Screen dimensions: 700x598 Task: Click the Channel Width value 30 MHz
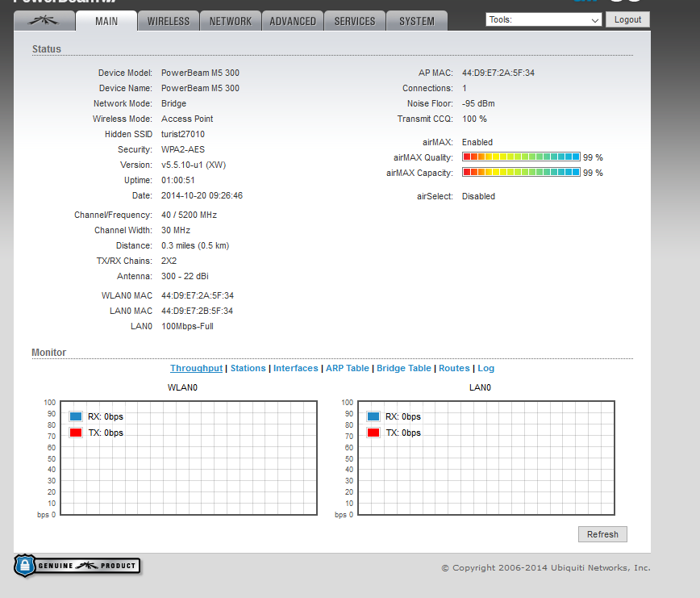[176, 230]
